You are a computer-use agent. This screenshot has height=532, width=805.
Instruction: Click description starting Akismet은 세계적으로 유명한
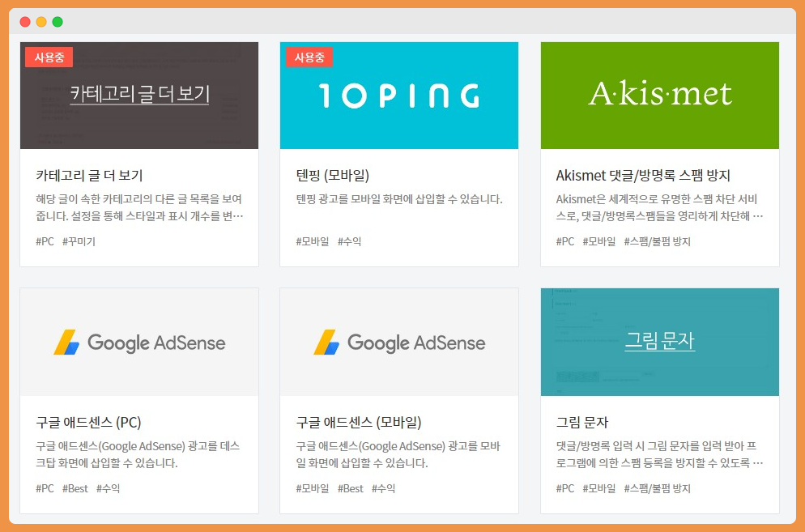(x=660, y=207)
